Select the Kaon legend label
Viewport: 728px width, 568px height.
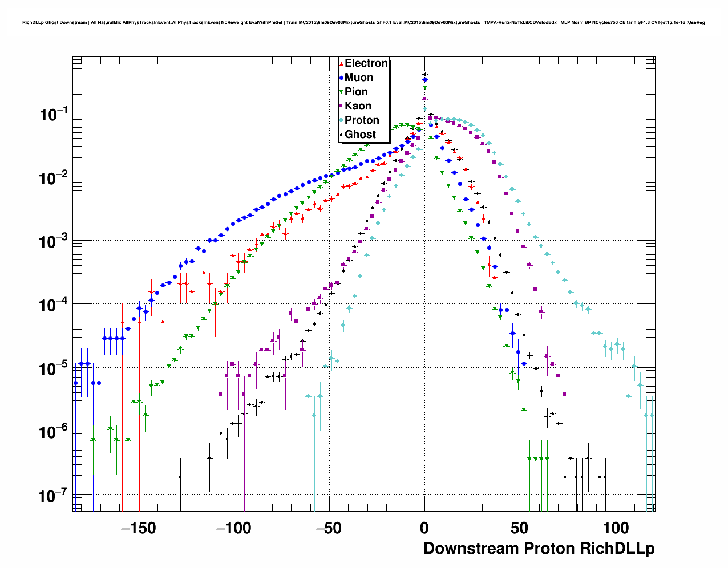click(x=358, y=106)
